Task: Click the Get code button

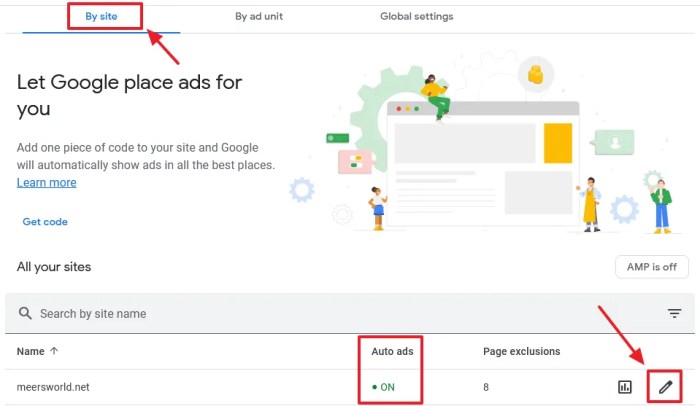Action: click(45, 222)
